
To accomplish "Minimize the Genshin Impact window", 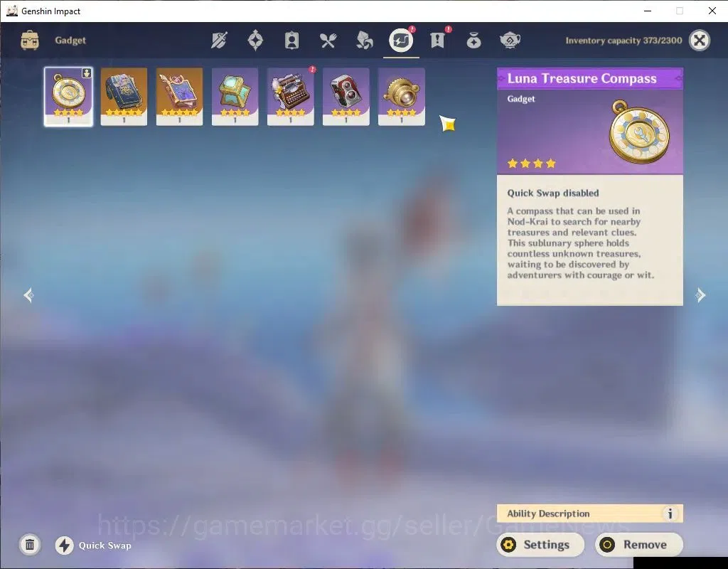I will tap(648, 11).
